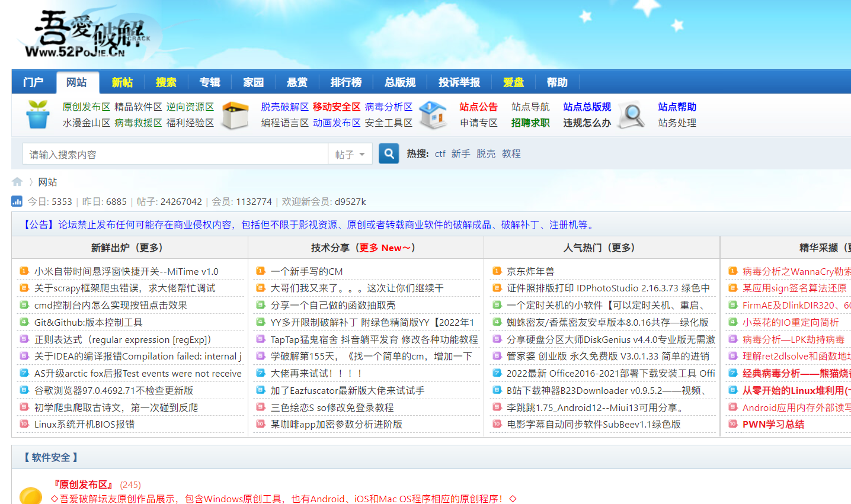Click rank icon beside 大佬再来试试
Viewport: 851px width, 504px height.
tap(261, 373)
